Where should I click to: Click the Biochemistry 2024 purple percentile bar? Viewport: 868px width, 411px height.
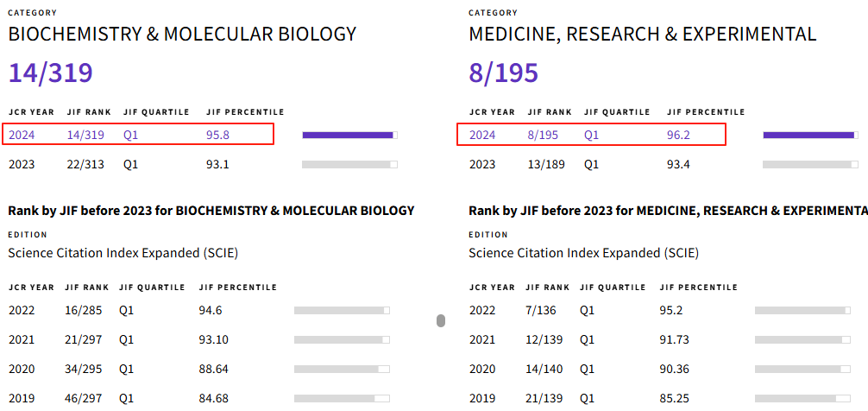click(349, 135)
